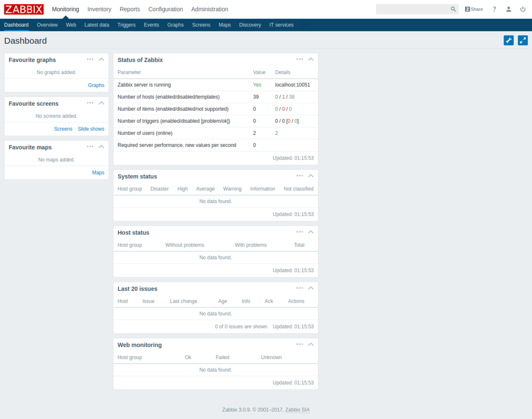
Task: Click the 'Not classified' column header
Action: pos(299,189)
